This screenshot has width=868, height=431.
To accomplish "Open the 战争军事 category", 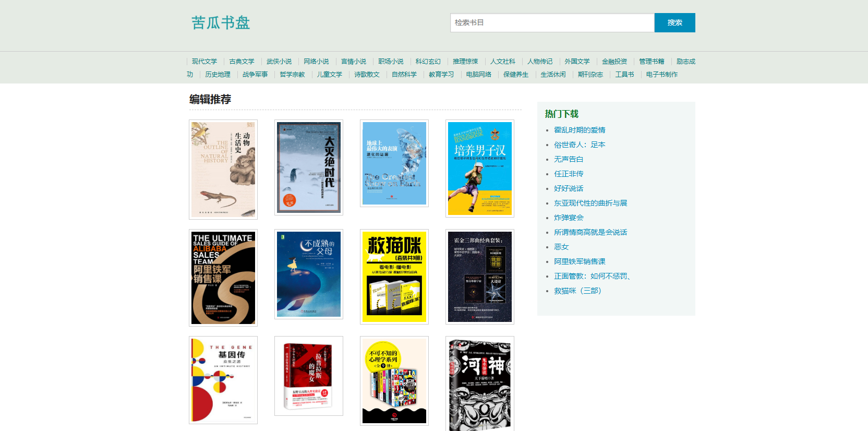I will click(255, 75).
